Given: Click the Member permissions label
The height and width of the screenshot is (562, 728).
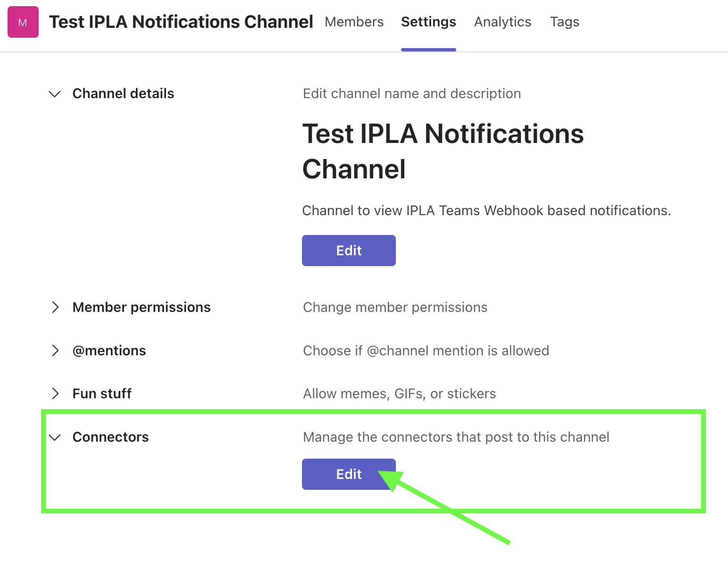Looking at the screenshot, I should point(142,307).
